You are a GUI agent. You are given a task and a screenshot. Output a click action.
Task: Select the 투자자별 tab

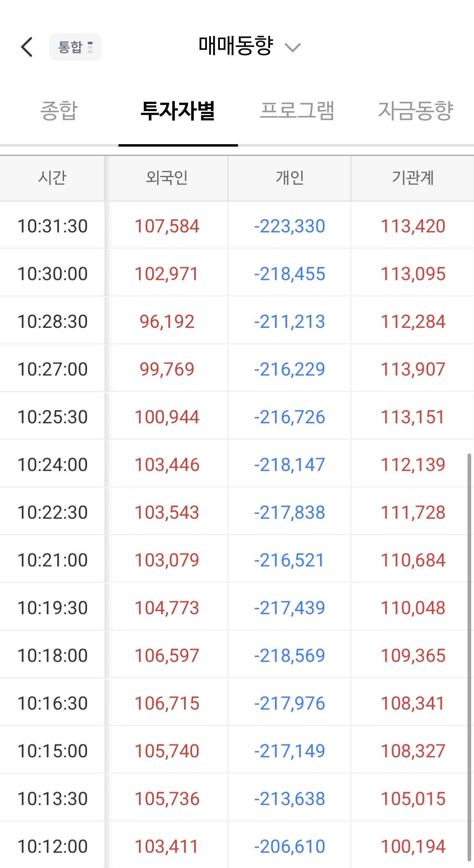[178, 111]
